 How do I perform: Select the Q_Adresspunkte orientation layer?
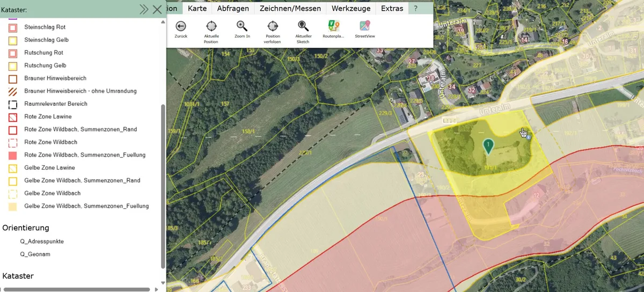click(x=42, y=242)
